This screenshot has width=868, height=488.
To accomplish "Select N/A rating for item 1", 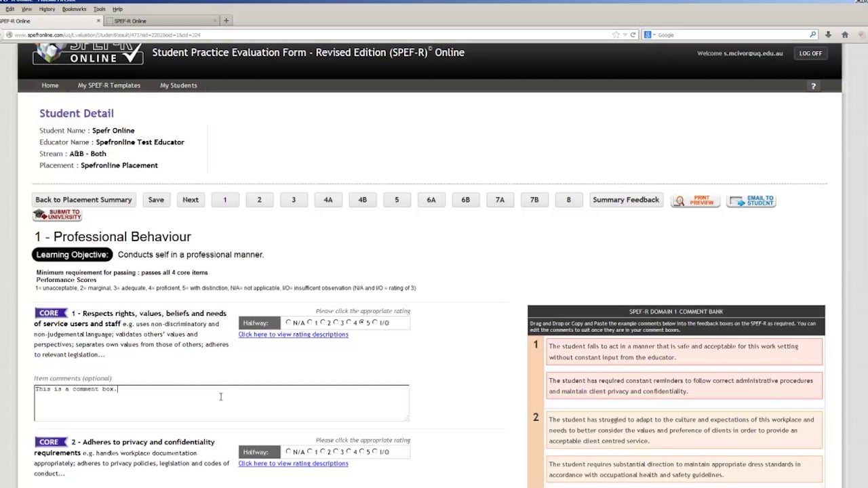I will click(289, 322).
